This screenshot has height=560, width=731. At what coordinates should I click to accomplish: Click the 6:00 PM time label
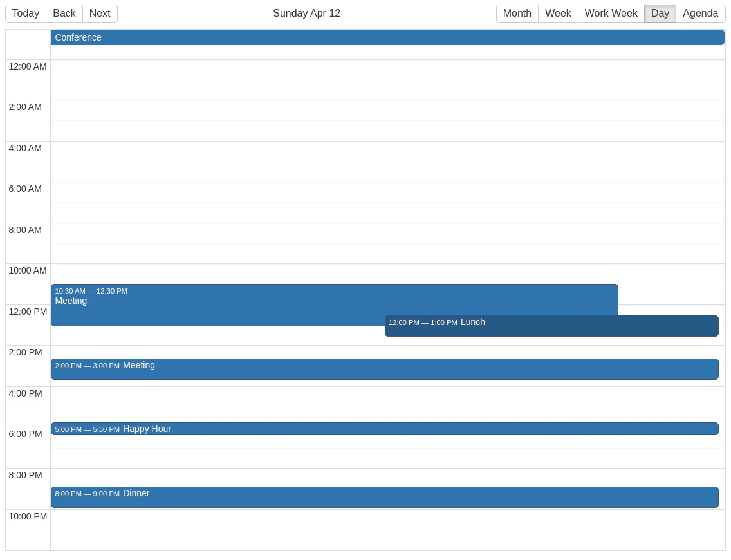(25, 434)
